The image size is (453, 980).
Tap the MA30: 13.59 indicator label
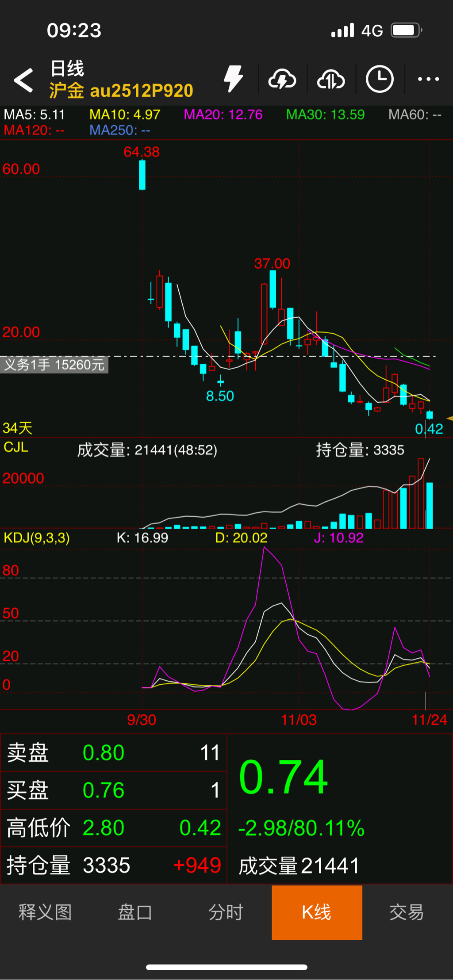[x=326, y=115]
